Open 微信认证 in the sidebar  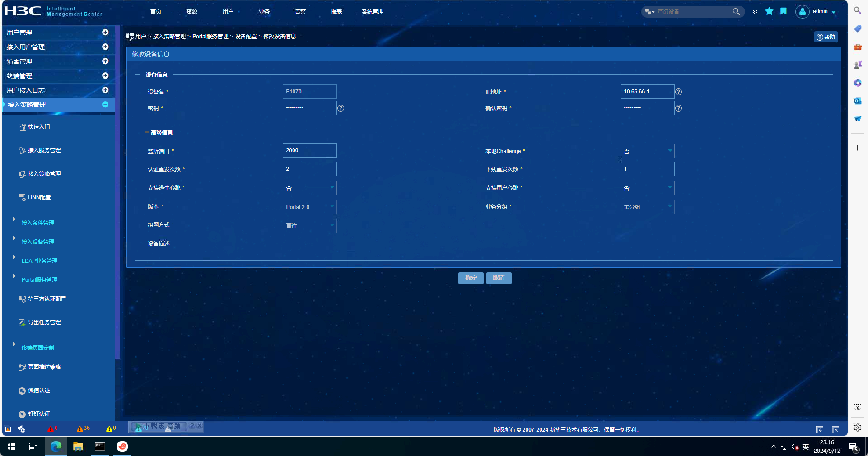point(34,391)
